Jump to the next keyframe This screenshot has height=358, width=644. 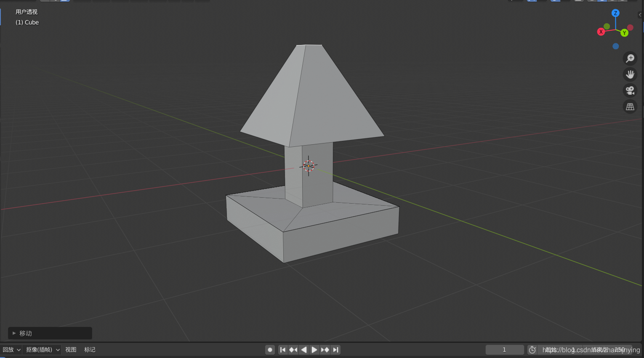325,350
